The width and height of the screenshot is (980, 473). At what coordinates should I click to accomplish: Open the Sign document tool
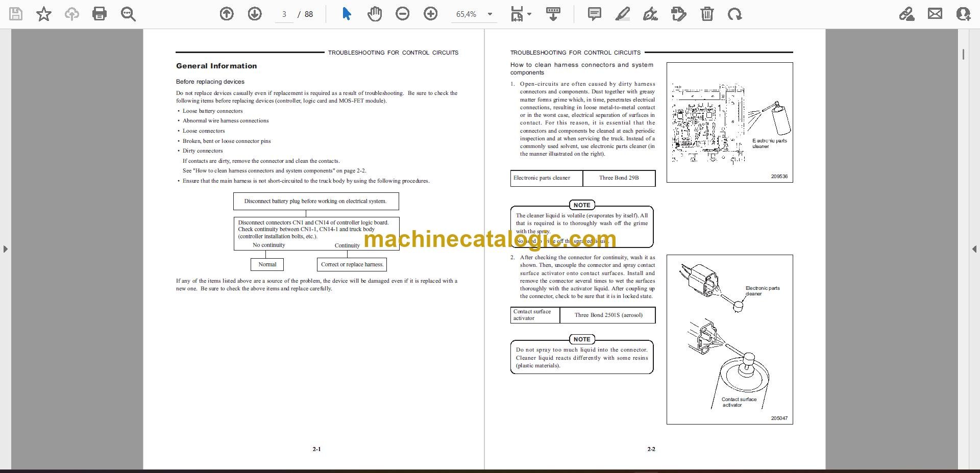(x=650, y=14)
